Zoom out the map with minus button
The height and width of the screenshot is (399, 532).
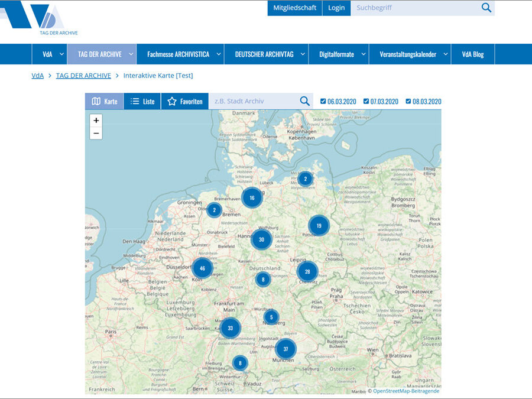pyautogui.click(x=96, y=134)
